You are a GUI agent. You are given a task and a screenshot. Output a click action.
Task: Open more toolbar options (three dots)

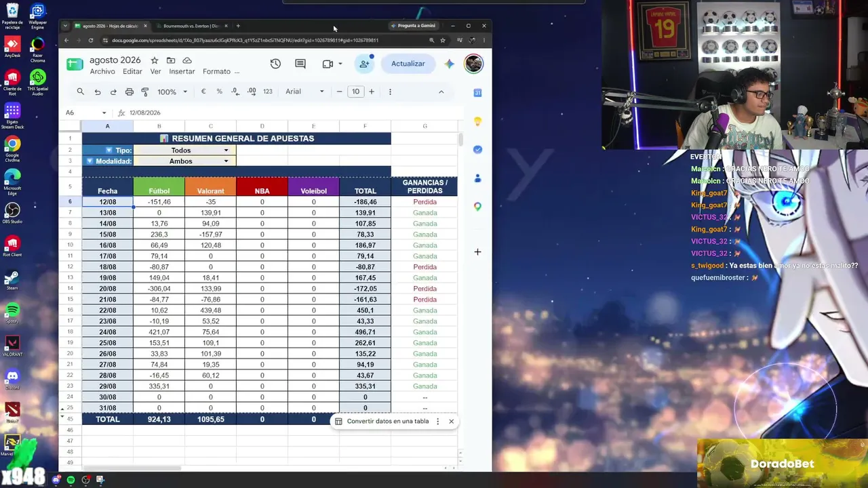pyautogui.click(x=390, y=91)
